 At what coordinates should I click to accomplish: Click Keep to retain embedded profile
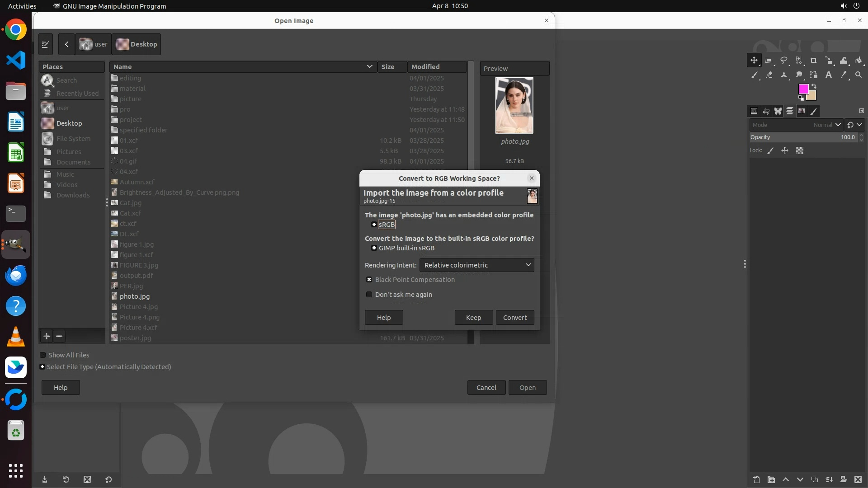click(x=473, y=318)
